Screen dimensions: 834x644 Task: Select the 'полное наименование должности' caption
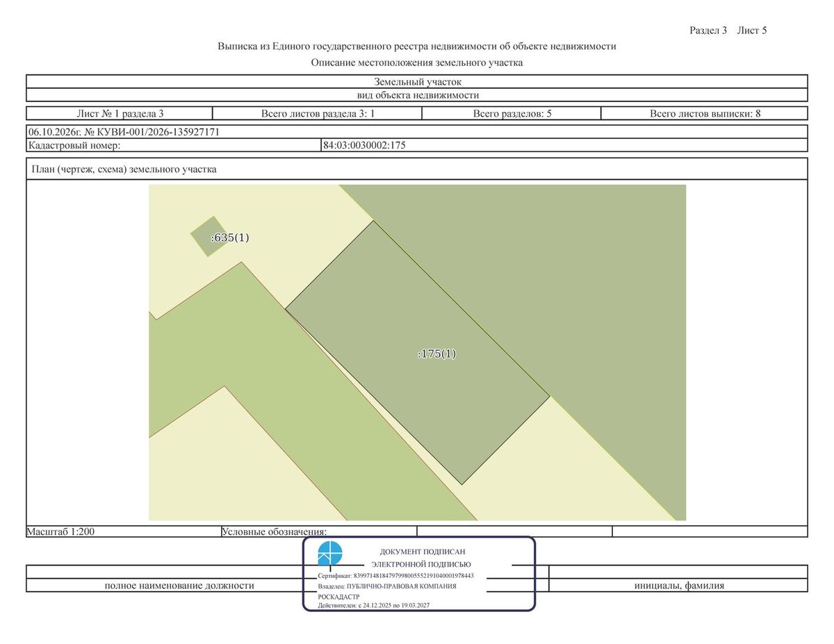[179, 586]
